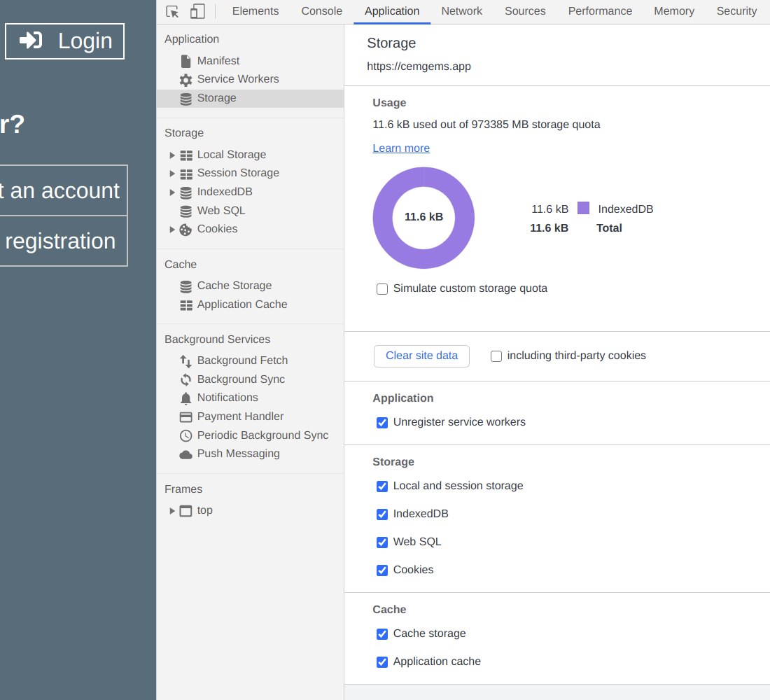The height and width of the screenshot is (700, 770).
Task: Open the Console tab
Action: (x=321, y=11)
